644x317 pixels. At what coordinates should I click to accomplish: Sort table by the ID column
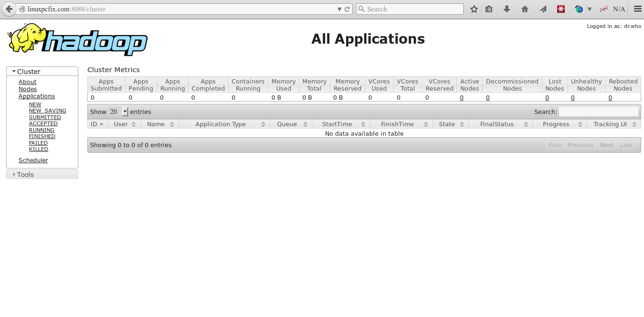tap(97, 124)
